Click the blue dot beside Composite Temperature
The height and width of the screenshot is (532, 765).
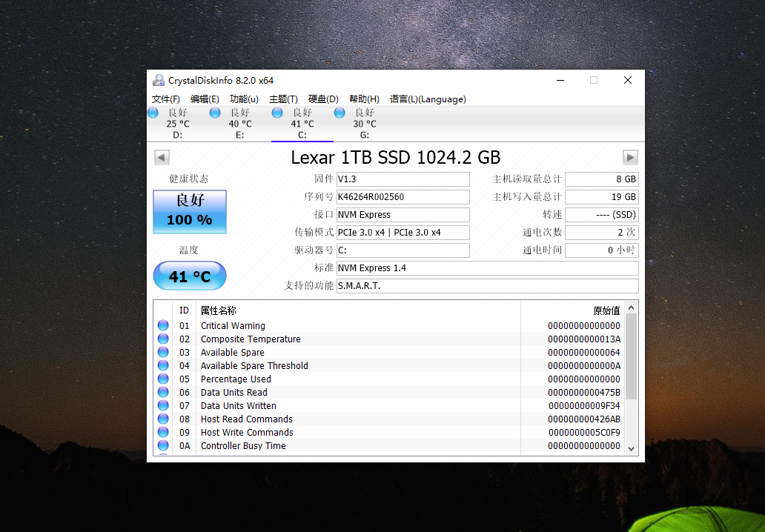pos(163,339)
